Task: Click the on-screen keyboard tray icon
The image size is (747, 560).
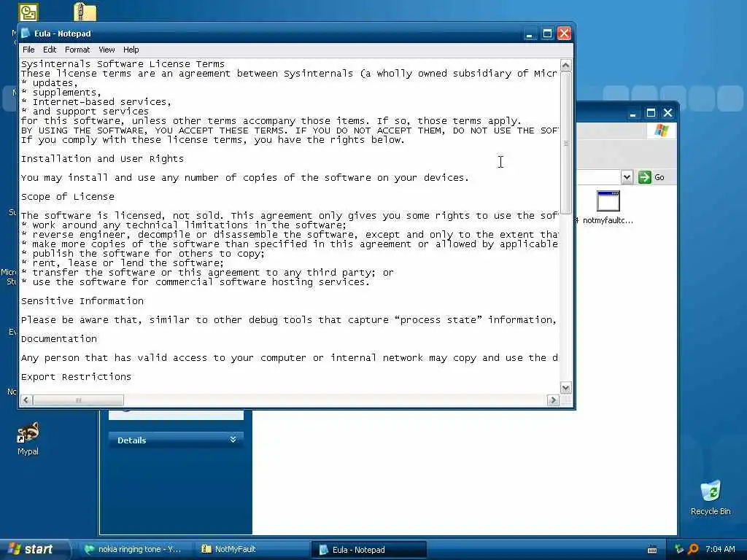Action: pos(652,550)
